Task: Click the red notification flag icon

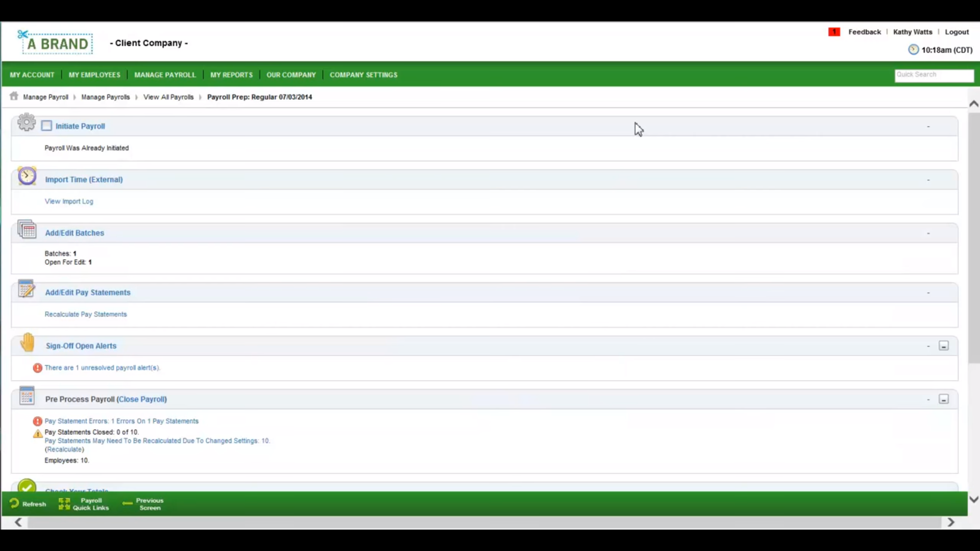Action: 834,32
